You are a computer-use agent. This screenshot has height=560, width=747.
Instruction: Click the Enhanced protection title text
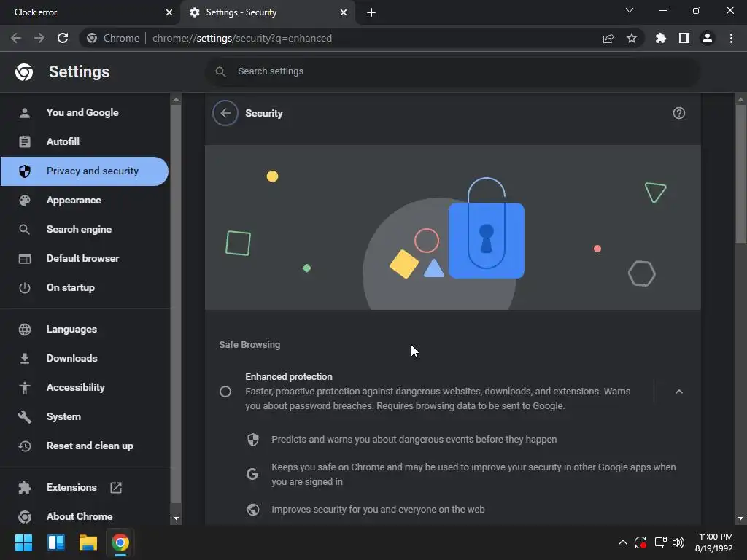[x=289, y=377]
